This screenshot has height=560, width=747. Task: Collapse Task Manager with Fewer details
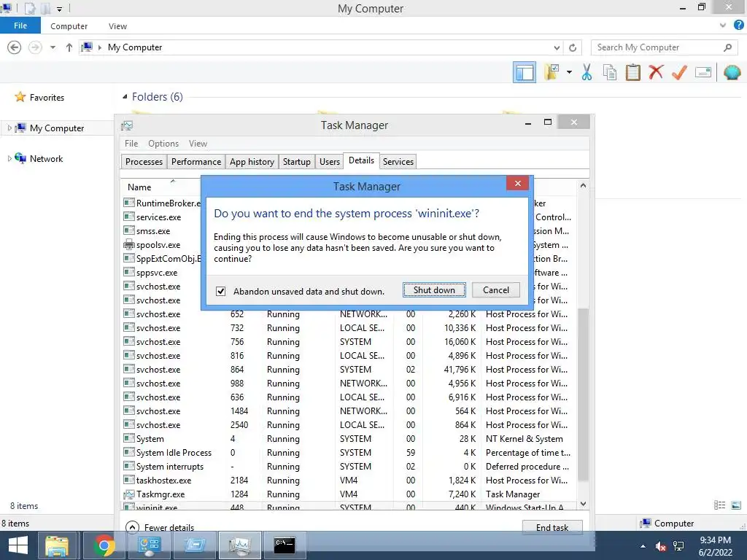point(160,528)
